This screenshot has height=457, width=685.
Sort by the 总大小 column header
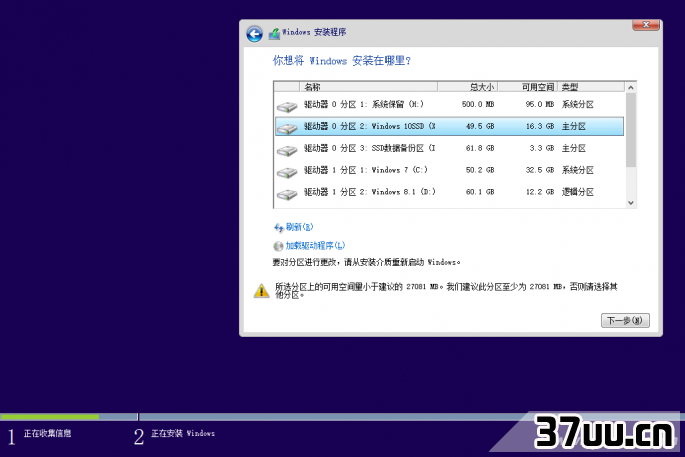pos(467,87)
